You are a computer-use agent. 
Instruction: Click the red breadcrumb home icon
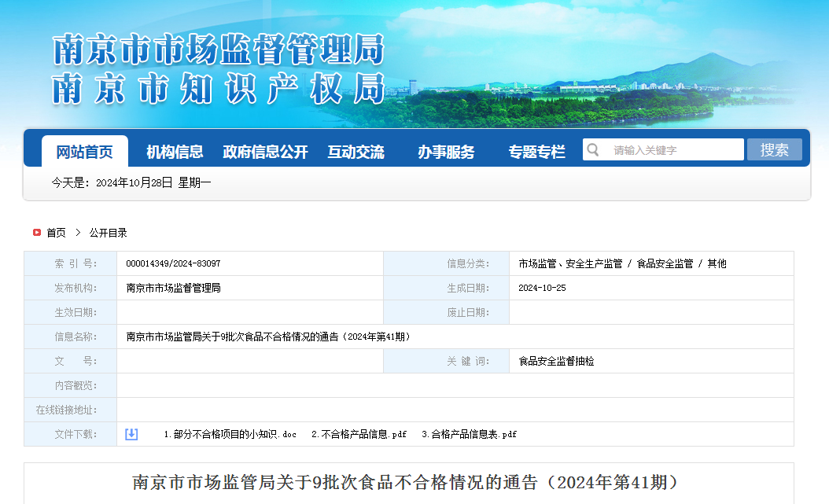[x=37, y=233]
